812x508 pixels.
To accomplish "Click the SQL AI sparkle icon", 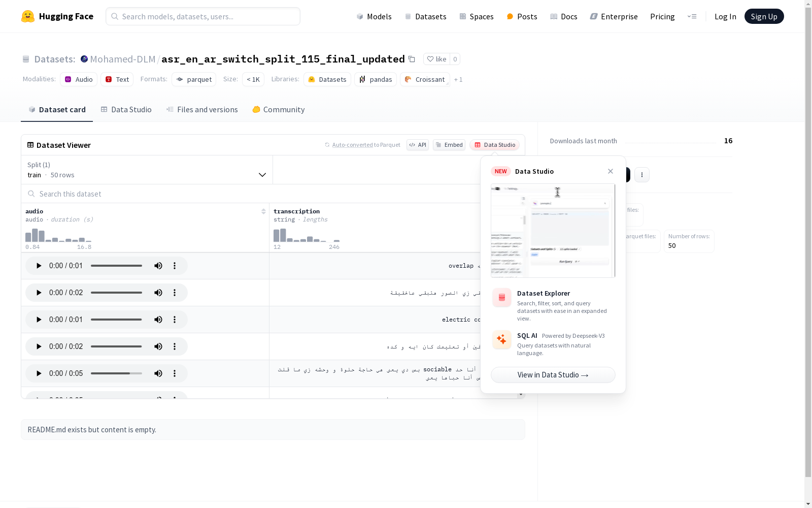I will point(502,339).
